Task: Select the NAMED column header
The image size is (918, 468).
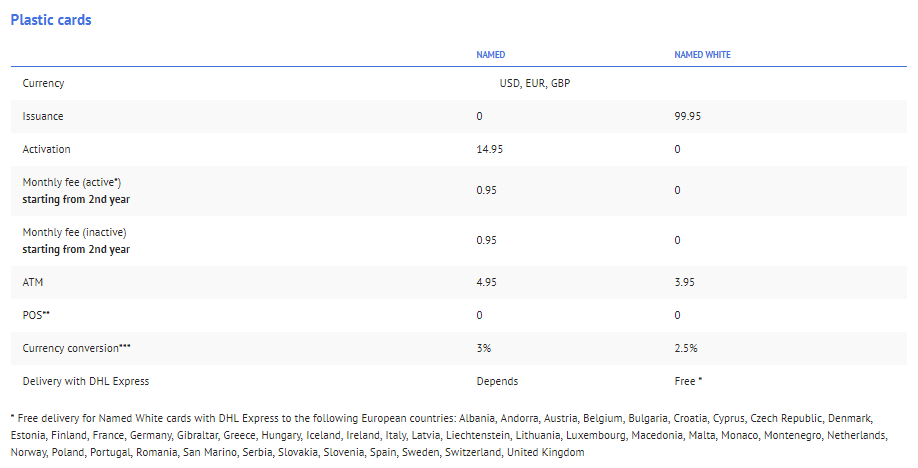Action: point(491,54)
